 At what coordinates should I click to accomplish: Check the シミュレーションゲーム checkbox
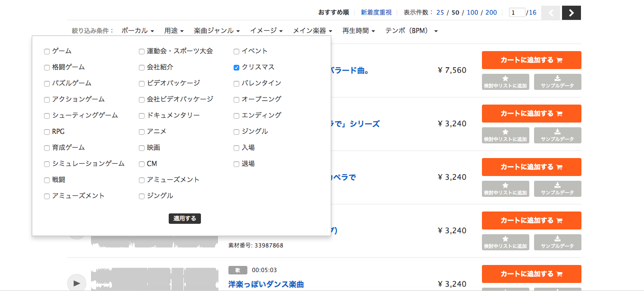click(47, 164)
